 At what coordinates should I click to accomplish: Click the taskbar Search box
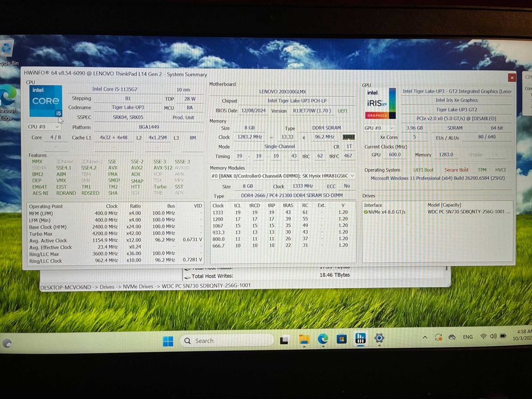pos(226,341)
